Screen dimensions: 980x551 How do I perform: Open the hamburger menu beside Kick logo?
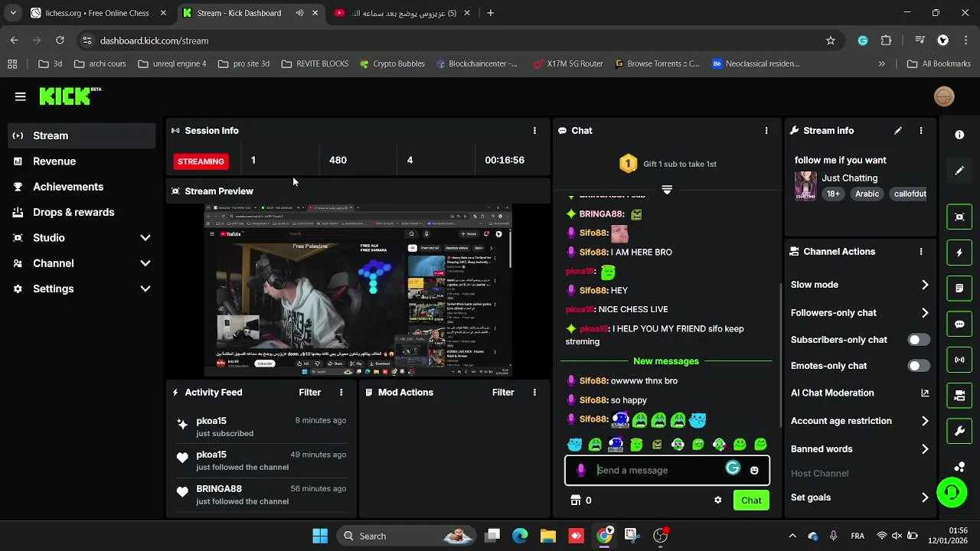tap(21, 96)
